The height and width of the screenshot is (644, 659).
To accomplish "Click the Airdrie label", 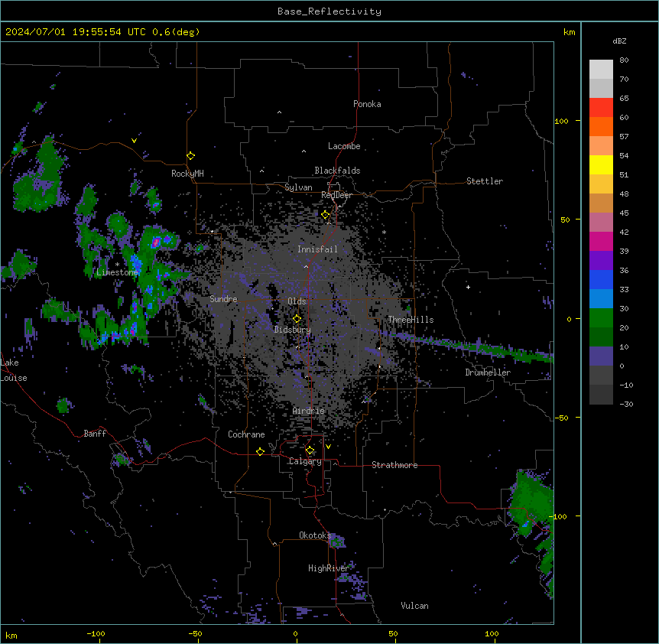I will click(x=309, y=411).
